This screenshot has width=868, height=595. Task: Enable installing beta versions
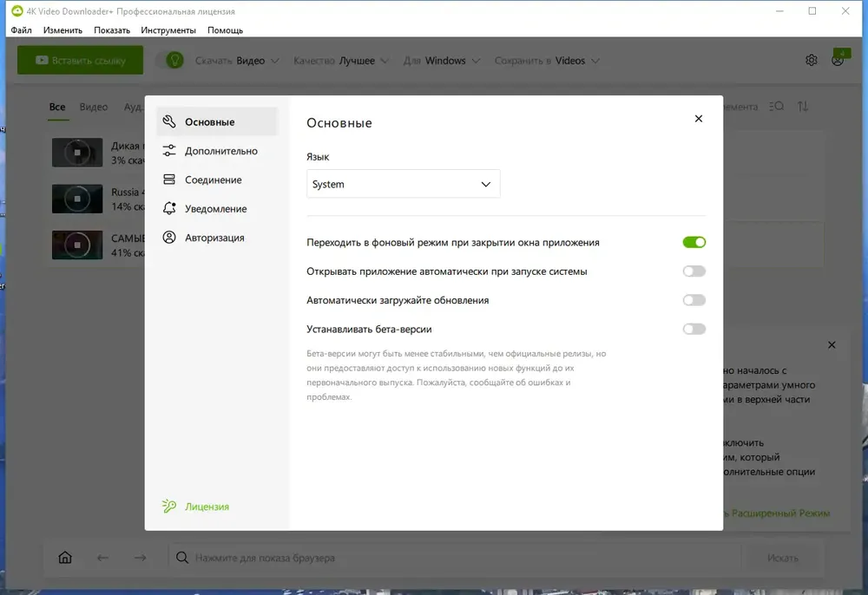(694, 329)
